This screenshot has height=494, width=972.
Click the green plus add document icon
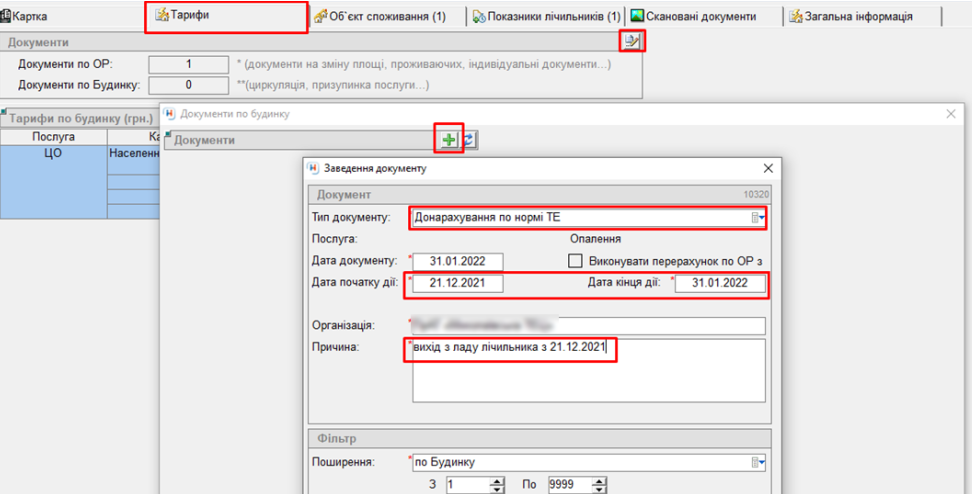coord(449,140)
